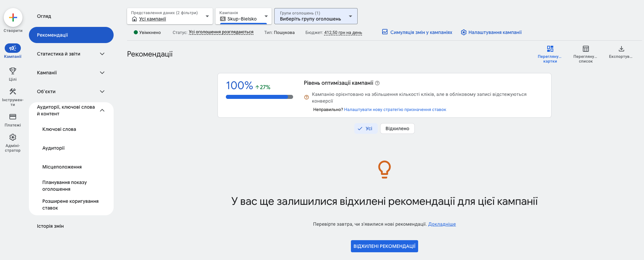644x260 pixels.
Task: Open the Кампанія Skup-Bielsko dropdown
Action: click(243, 16)
